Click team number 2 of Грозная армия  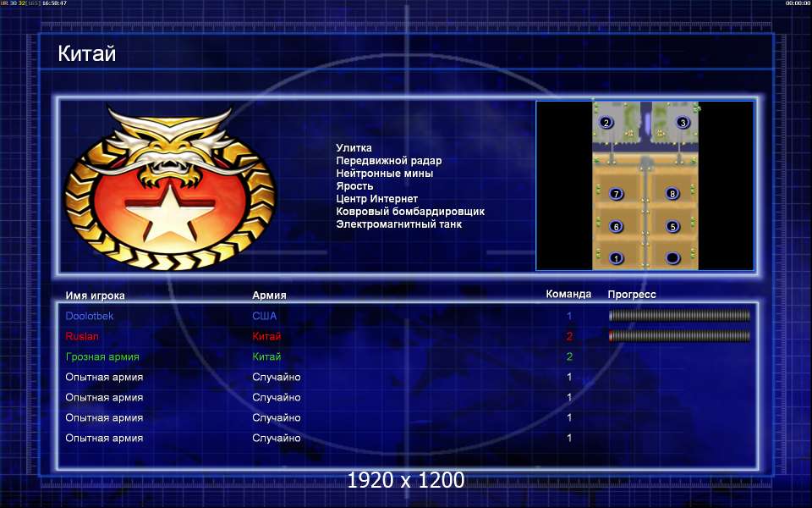[569, 356]
